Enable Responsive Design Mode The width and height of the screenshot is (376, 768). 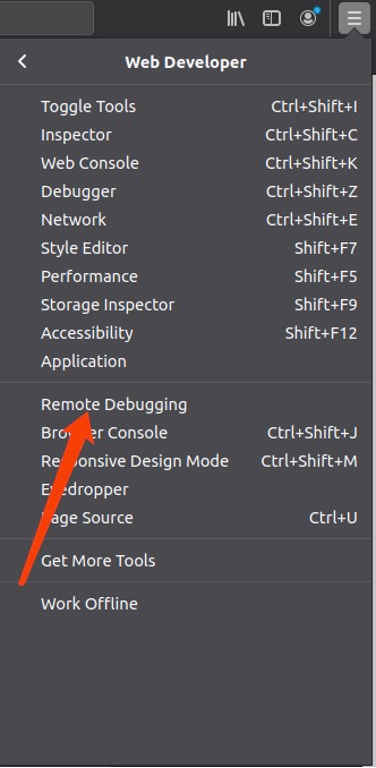pos(188,462)
